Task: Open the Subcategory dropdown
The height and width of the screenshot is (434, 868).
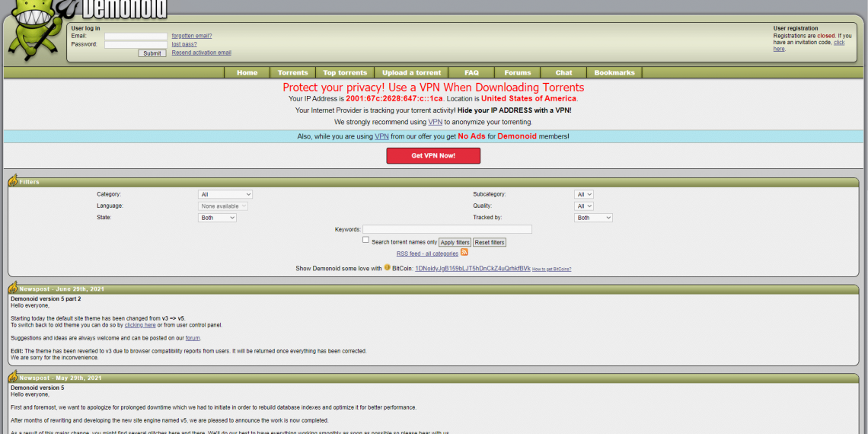Action: [584, 194]
